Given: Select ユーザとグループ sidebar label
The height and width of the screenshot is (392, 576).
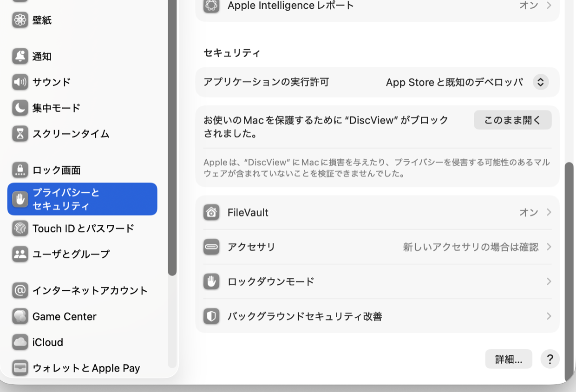Looking at the screenshot, I should point(71,254).
